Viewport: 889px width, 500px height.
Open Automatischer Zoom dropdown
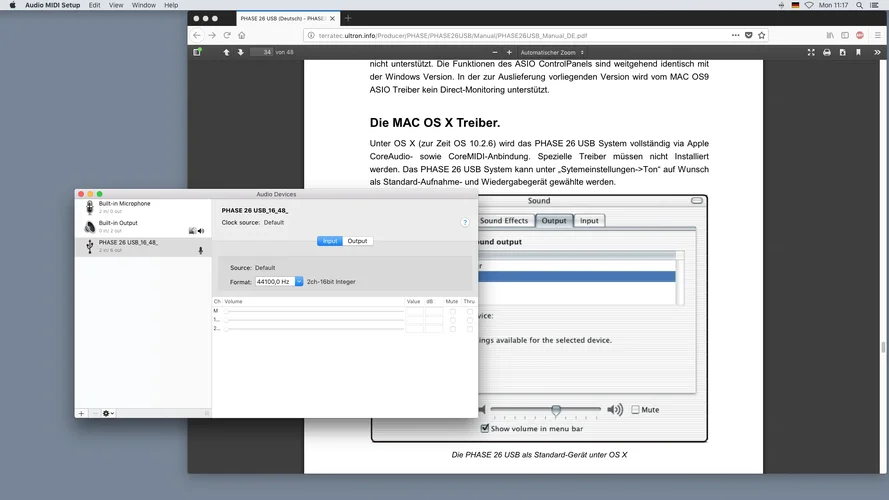552,52
